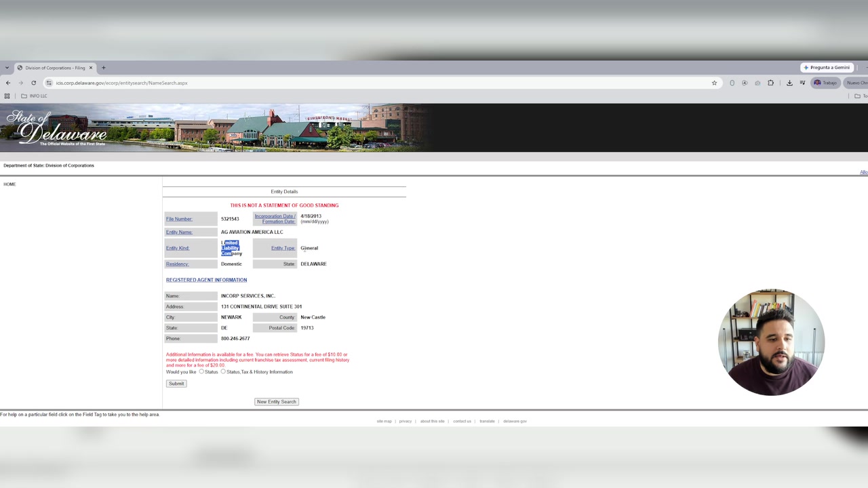Screen dimensions: 868x488
Task: Click the State of Delaware banner logo
Action: pos(56,128)
